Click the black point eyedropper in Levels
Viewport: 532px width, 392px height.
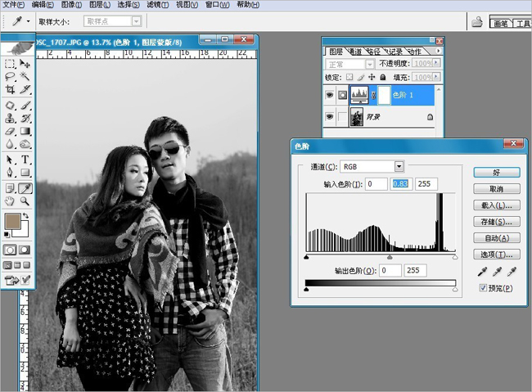pyautogui.click(x=482, y=271)
